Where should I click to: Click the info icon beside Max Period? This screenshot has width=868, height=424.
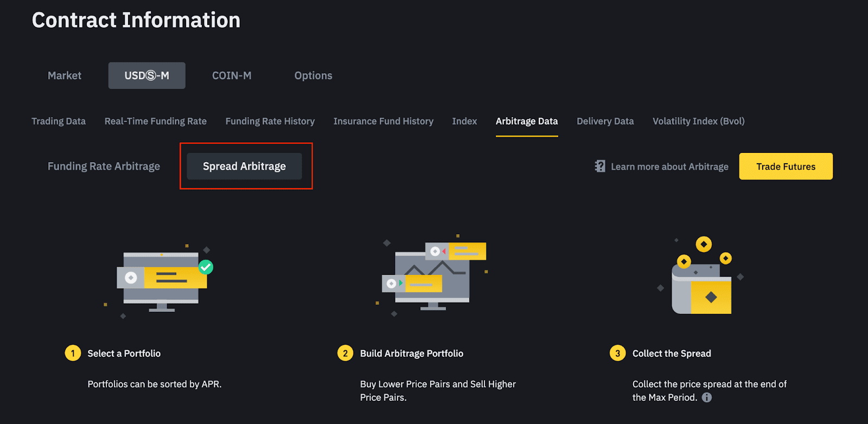pos(707,397)
